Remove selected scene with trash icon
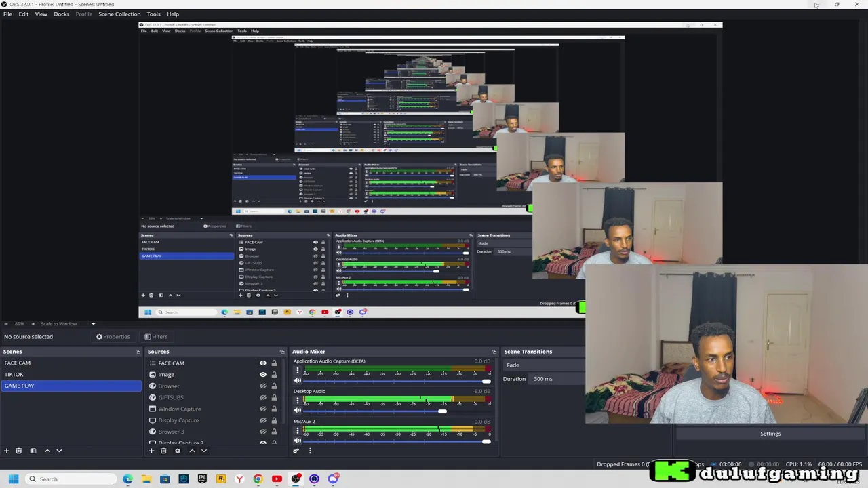Screen dimensions: 868x488 (x=19, y=451)
